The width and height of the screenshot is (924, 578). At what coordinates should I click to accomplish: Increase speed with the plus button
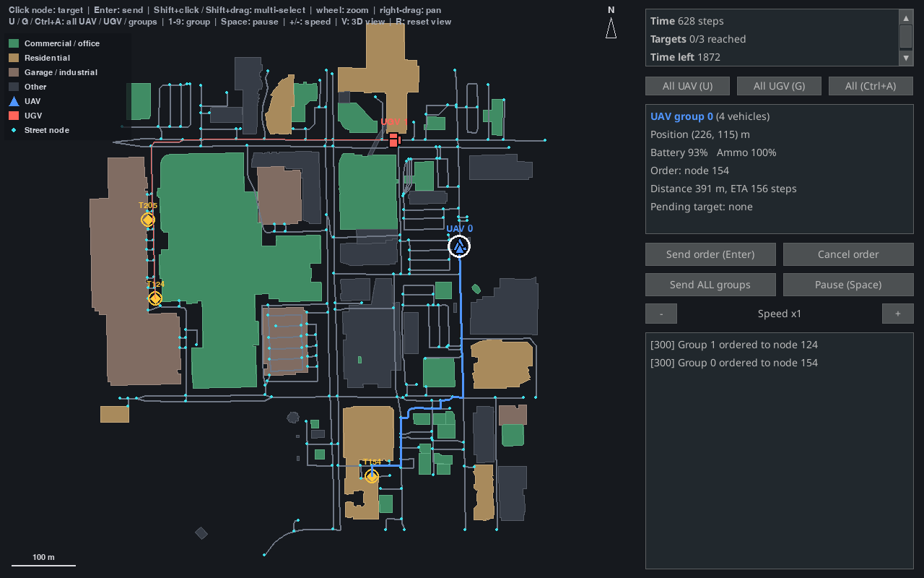click(x=898, y=314)
